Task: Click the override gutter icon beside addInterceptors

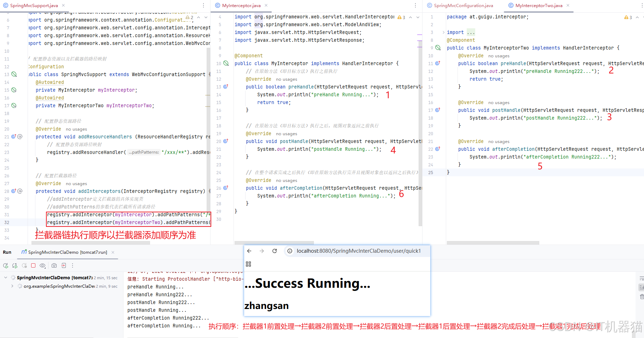Action: pos(14,191)
